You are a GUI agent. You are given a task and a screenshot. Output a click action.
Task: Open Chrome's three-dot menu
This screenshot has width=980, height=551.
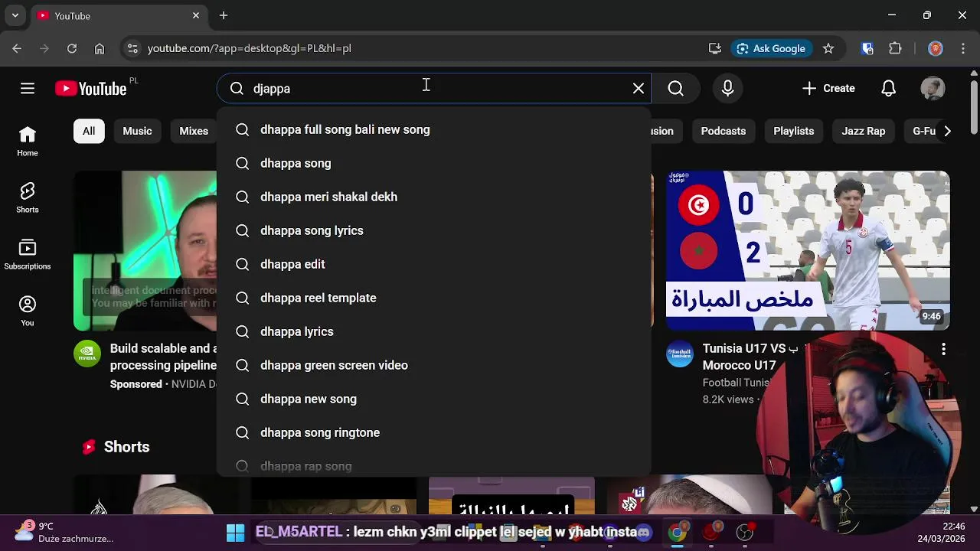(962, 48)
